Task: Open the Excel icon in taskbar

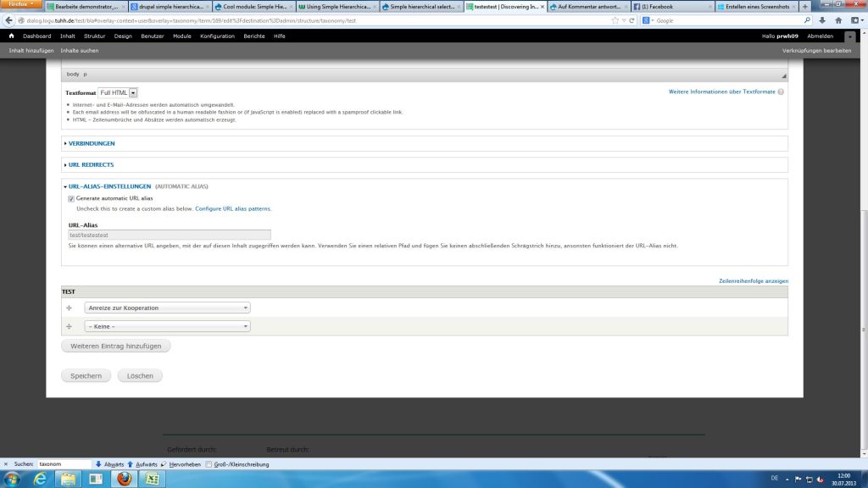Action: 152,480
